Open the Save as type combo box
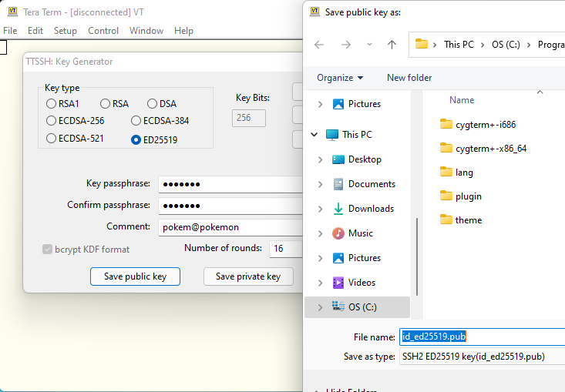The image size is (565, 392). [482, 357]
